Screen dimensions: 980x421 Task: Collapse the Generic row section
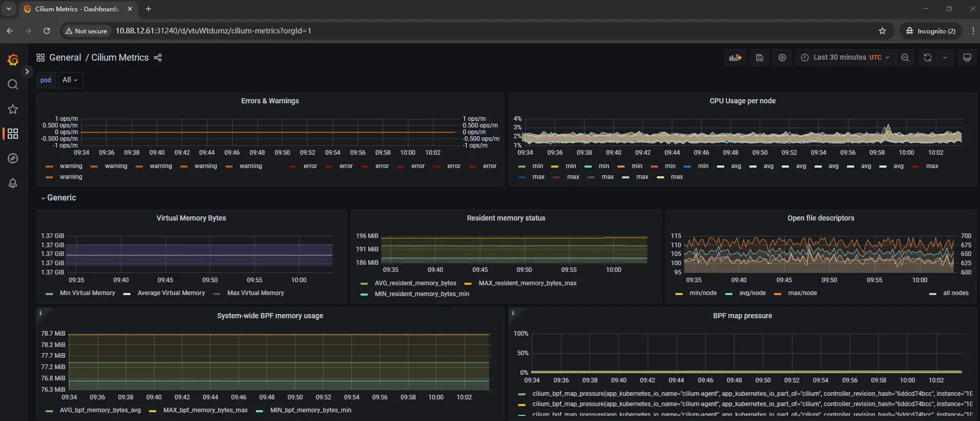[x=61, y=198]
